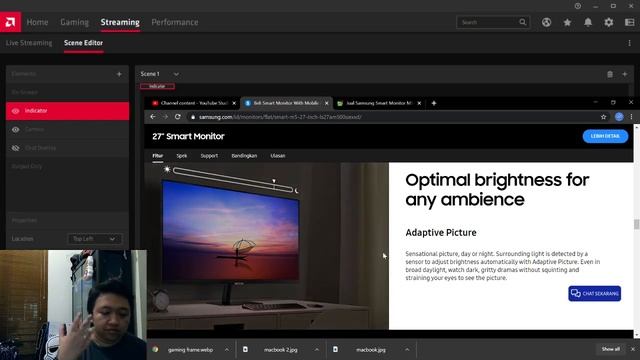Click the site lock icon in address bar
640x360 pixels.
click(x=193, y=117)
